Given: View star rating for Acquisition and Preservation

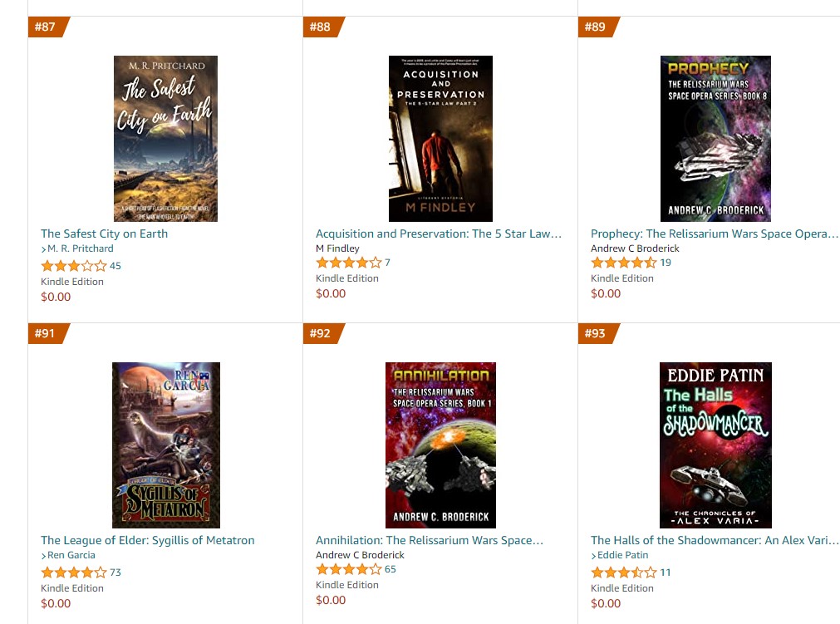Looking at the screenshot, I should click(x=349, y=263).
